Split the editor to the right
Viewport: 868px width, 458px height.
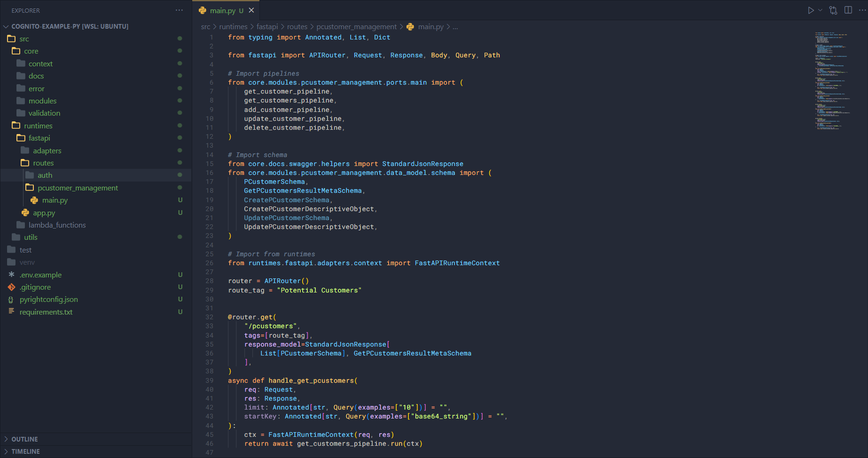point(848,10)
